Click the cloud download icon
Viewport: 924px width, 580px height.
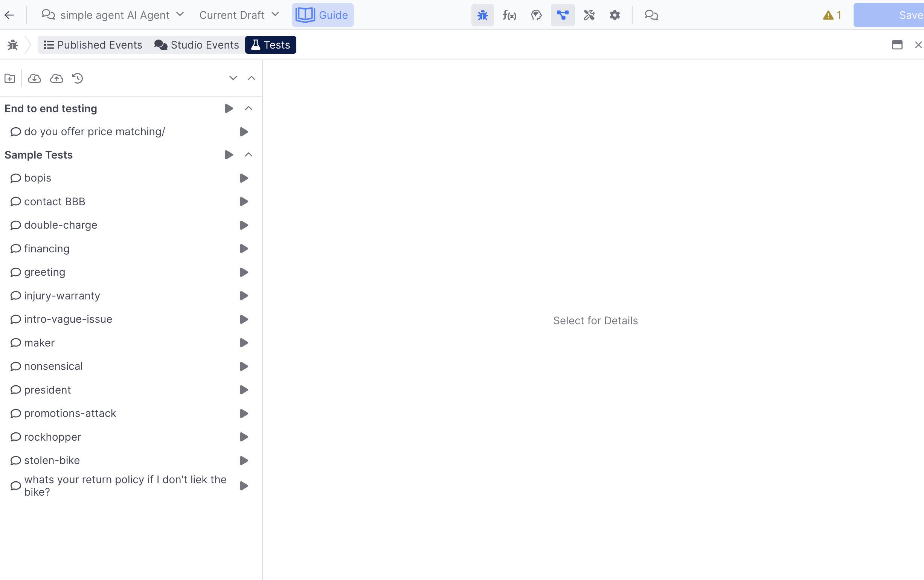[x=35, y=79]
